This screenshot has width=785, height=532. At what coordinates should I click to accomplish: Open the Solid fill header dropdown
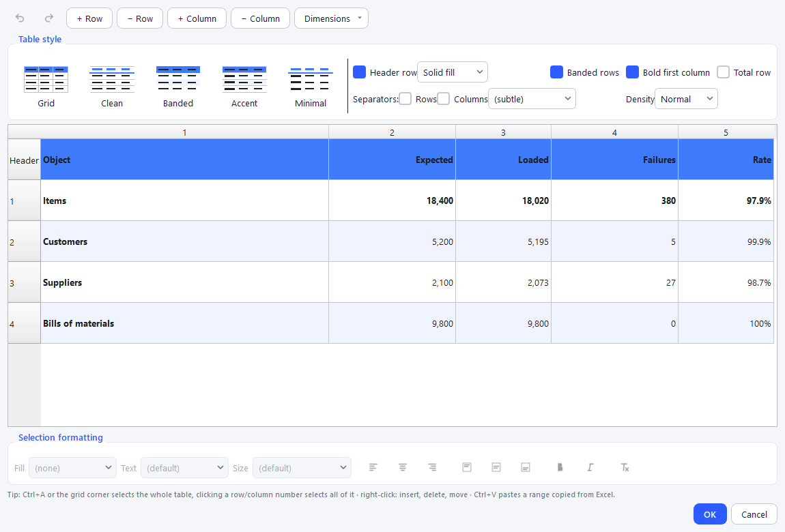point(453,72)
